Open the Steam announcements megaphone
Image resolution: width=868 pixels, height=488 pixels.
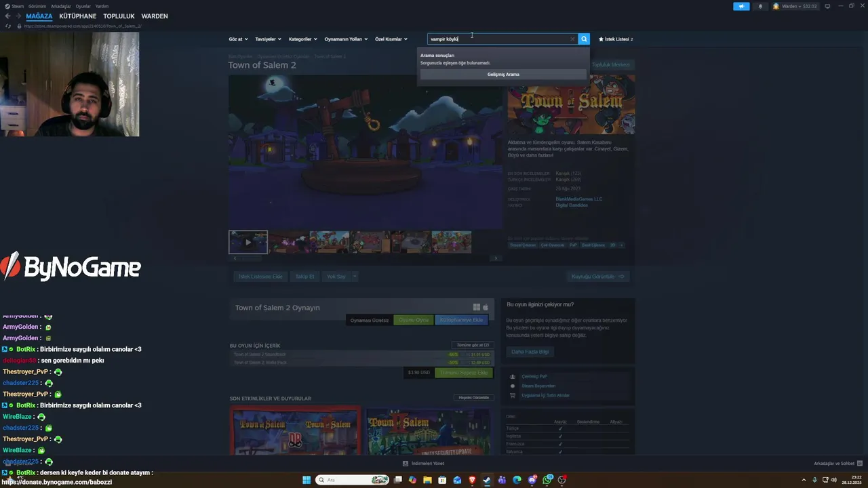741,6
